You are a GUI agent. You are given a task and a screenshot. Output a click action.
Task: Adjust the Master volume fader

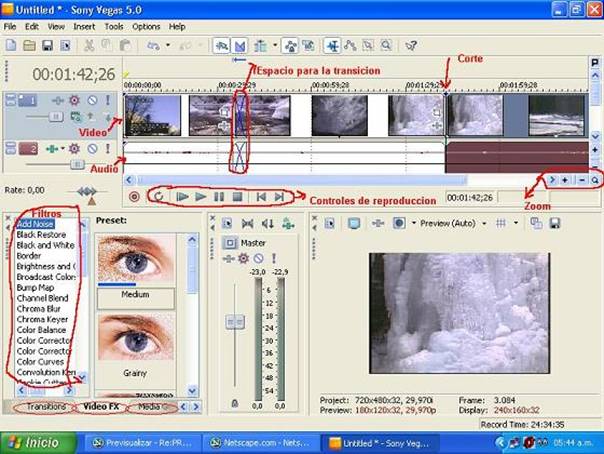[234, 322]
